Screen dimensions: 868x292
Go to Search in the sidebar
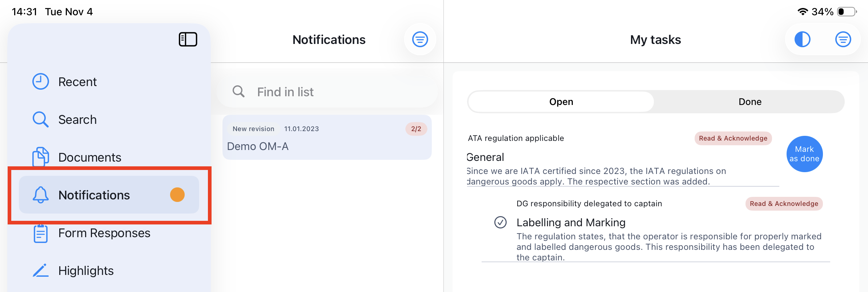click(x=77, y=119)
